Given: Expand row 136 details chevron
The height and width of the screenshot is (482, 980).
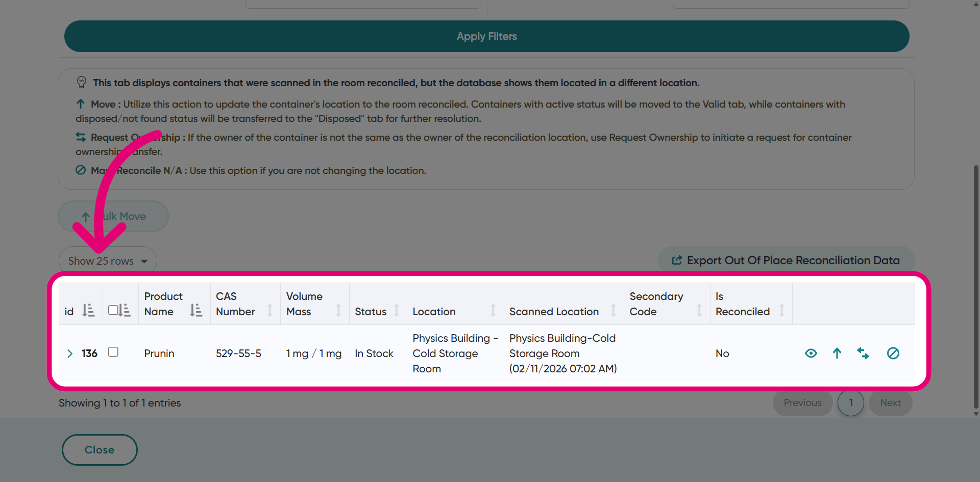Looking at the screenshot, I should tap(70, 353).
